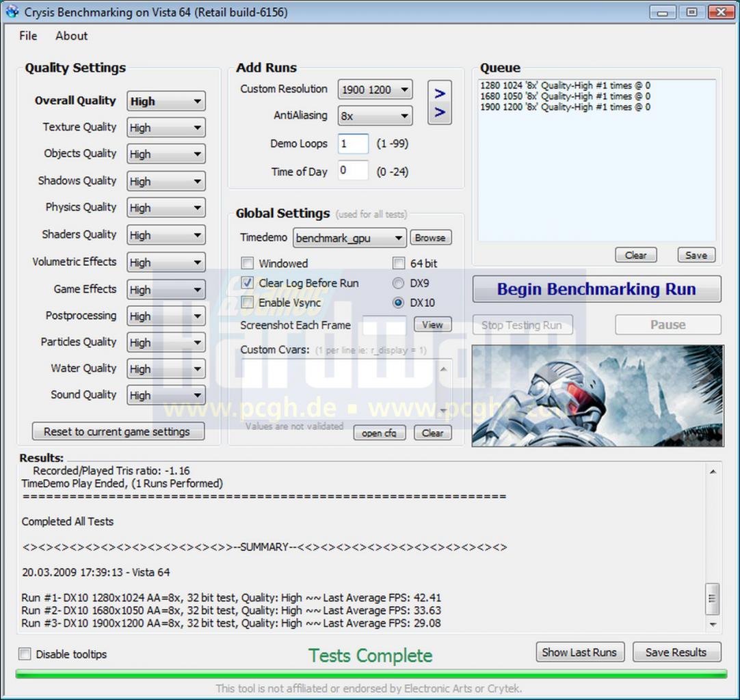Enable the Vsync checkbox
The image size is (740, 700).
pyautogui.click(x=248, y=302)
